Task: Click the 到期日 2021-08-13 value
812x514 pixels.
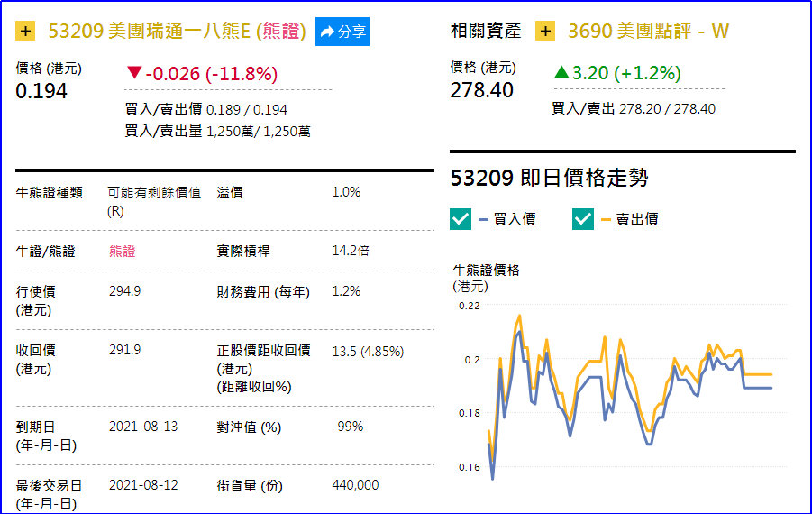Action: click(143, 427)
